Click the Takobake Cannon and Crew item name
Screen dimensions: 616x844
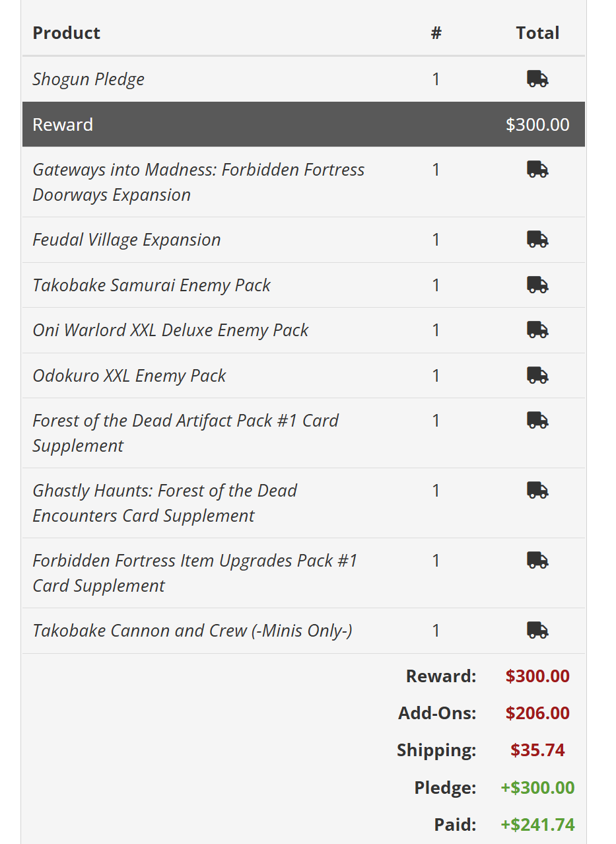(192, 631)
